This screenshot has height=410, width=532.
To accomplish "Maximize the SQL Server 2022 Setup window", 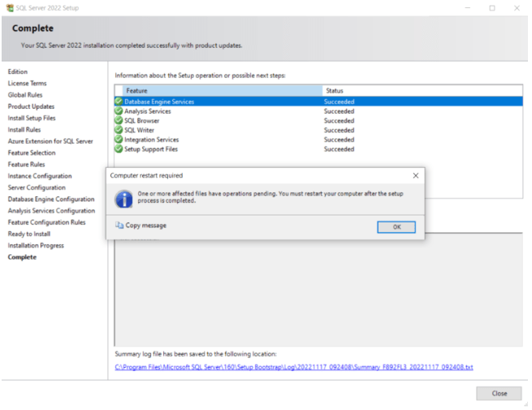I will tap(492, 7).
